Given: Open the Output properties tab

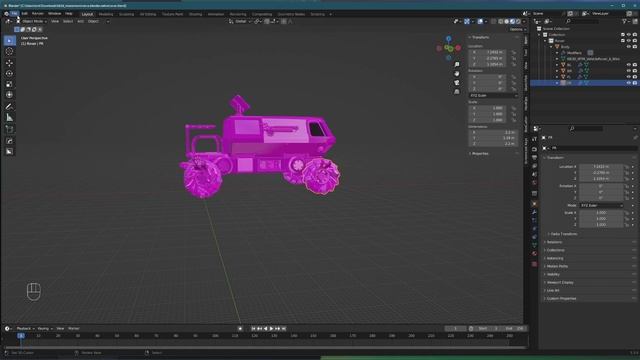Looking at the screenshot, I should click(x=534, y=157).
